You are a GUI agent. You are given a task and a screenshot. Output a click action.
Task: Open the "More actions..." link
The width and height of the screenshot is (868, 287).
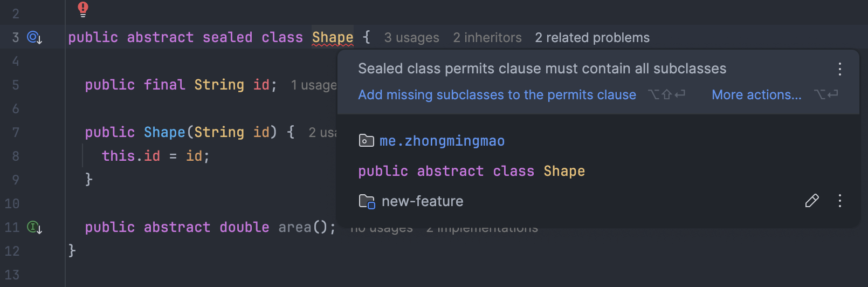[x=756, y=95]
